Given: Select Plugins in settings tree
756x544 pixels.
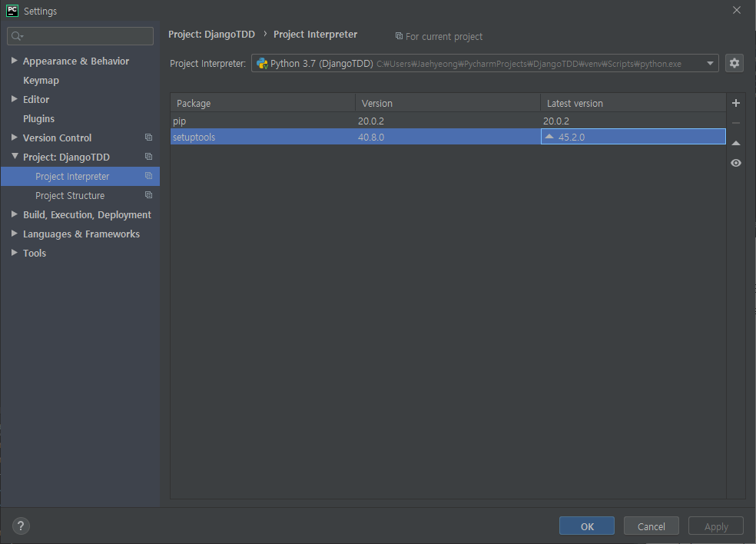Looking at the screenshot, I should 38,118.
